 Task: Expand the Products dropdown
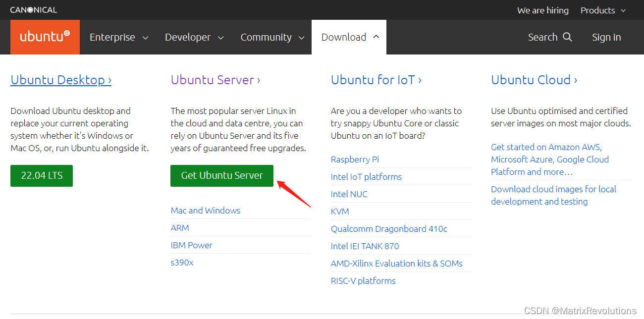pos(602,10)
